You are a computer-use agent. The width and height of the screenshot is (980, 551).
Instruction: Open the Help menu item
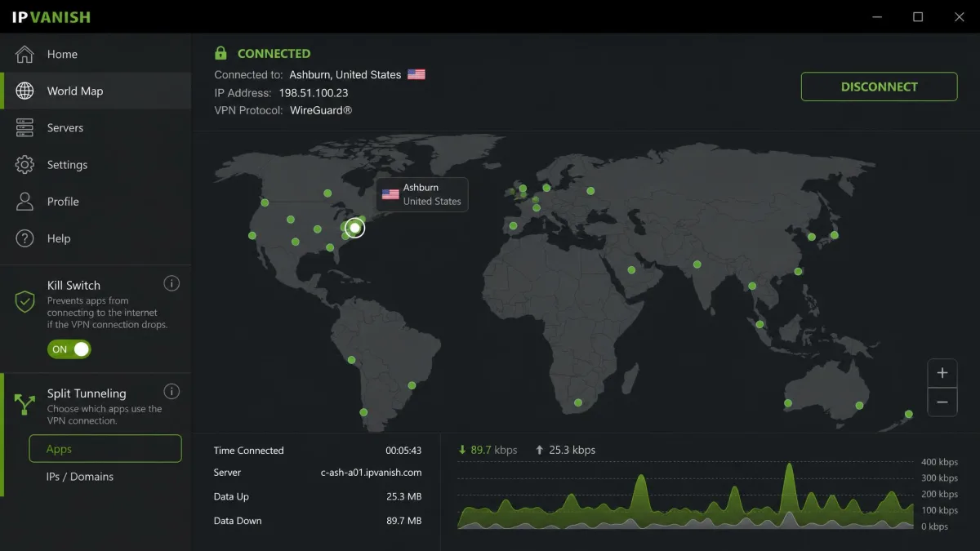96,238
